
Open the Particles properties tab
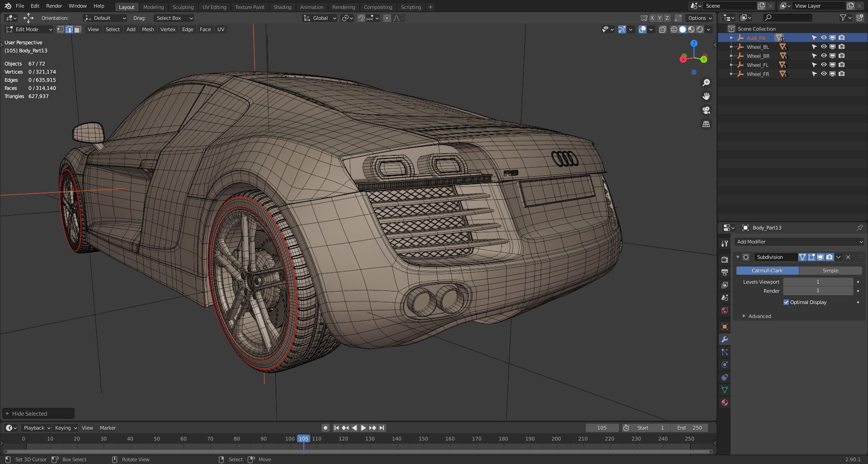725,352
